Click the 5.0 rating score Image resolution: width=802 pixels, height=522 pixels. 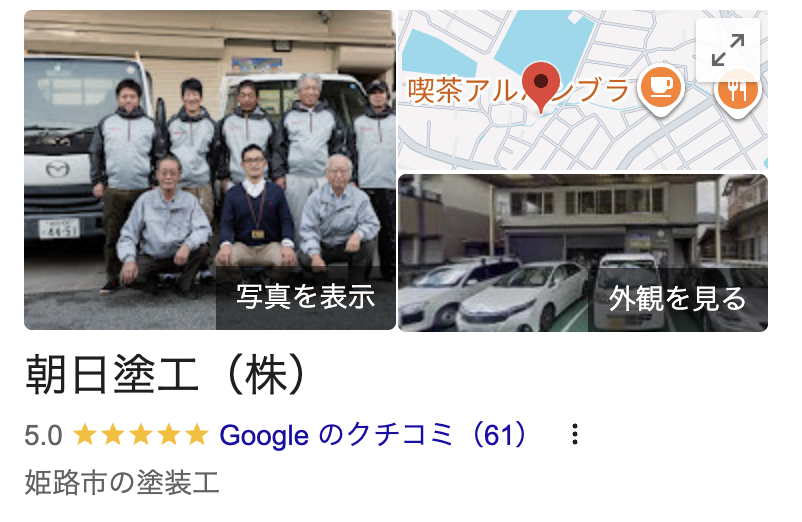tap(43, 436)
